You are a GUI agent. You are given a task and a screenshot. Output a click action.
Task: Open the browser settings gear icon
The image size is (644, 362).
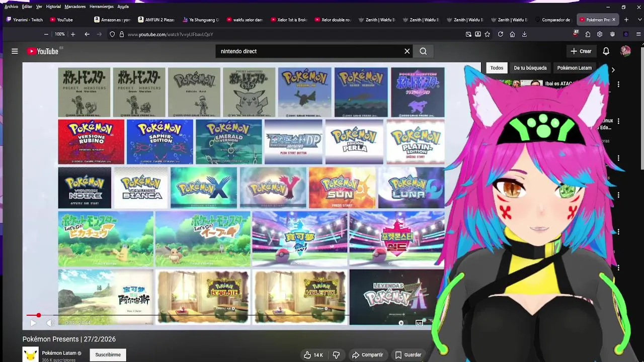(600, 34)
